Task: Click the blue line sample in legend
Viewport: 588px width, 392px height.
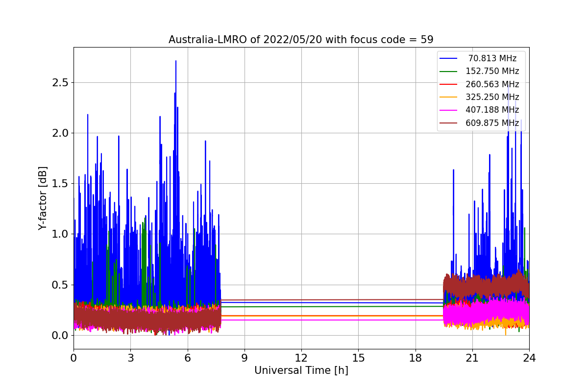Action: pyautogui.click(x=449, y=58)
